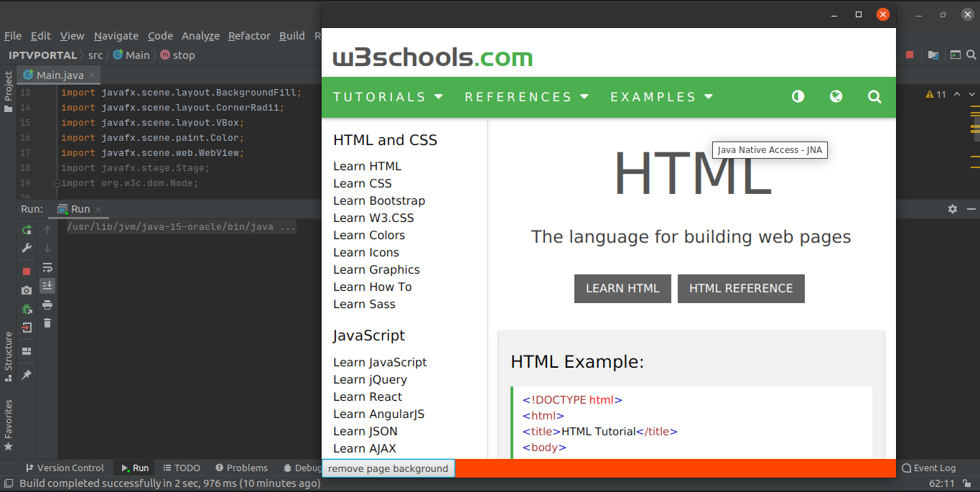Open the Refactor menu

click(x=249, y=35)
